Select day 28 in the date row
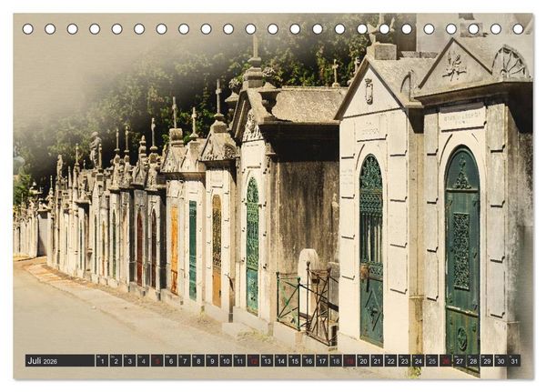The image size is (546, 392). [473, 361]
